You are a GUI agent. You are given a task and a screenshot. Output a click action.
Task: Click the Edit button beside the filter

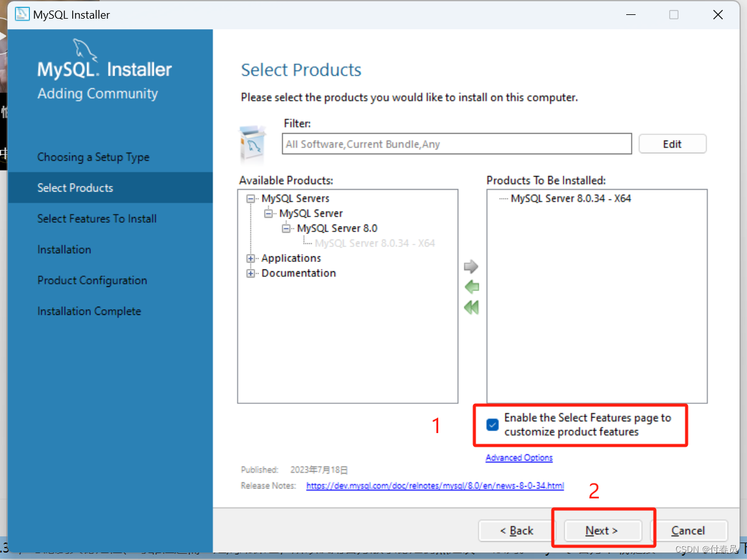[x=672, y=144]
